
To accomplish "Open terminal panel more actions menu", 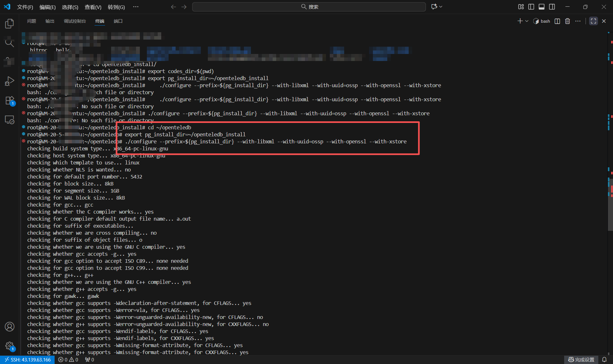I will click(x=578, y=21).
